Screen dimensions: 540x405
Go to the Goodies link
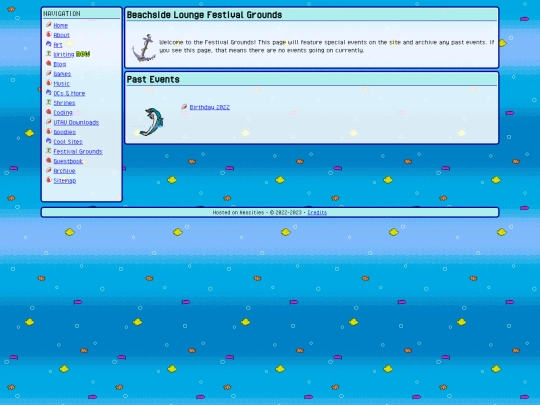[x=65, y=132]
